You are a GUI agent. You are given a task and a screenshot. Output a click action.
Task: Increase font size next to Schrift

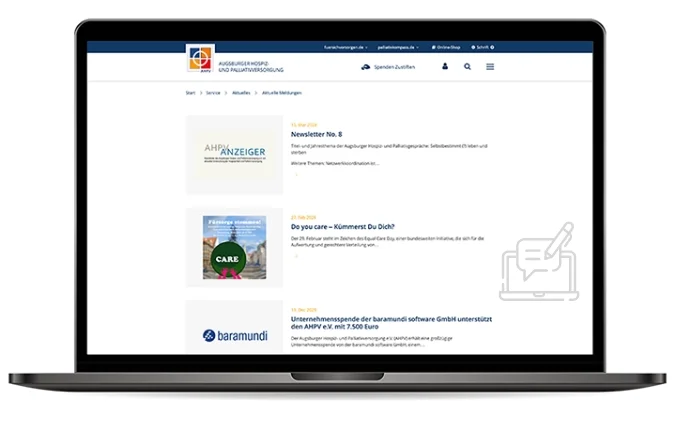492,47
